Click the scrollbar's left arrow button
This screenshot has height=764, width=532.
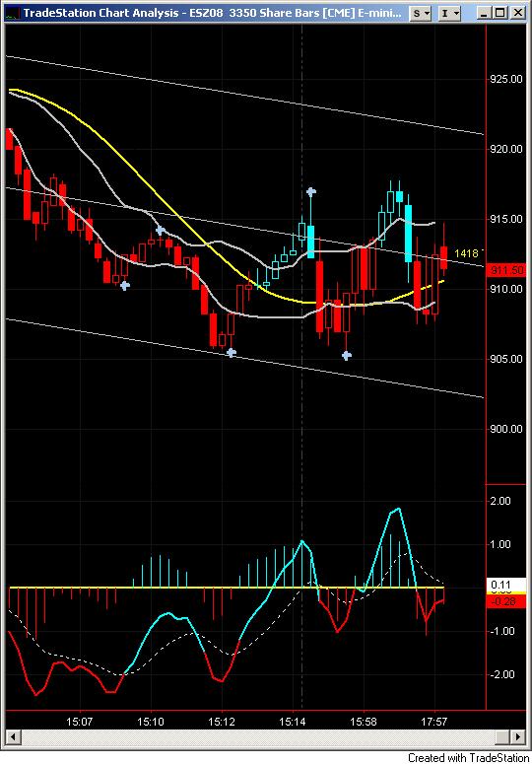click(13, 736)
